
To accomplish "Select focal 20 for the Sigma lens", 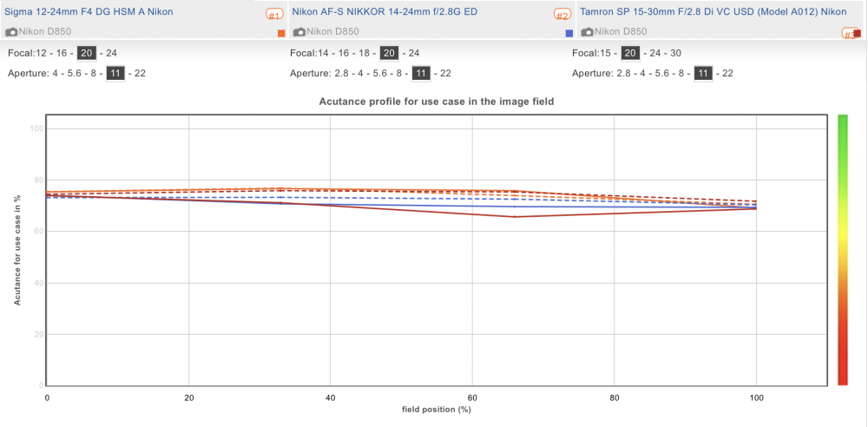I will pyautogui.click(x=86, y=54).
